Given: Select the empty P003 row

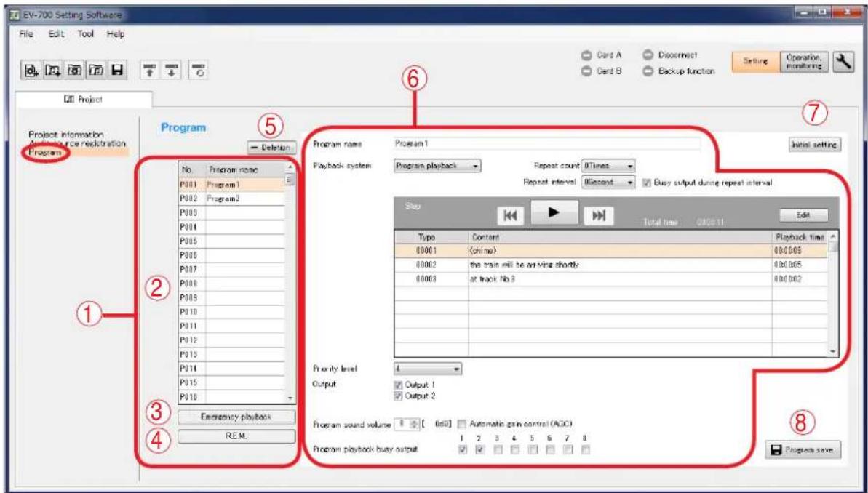Looking at the screenshot, I should coord(231,212).
